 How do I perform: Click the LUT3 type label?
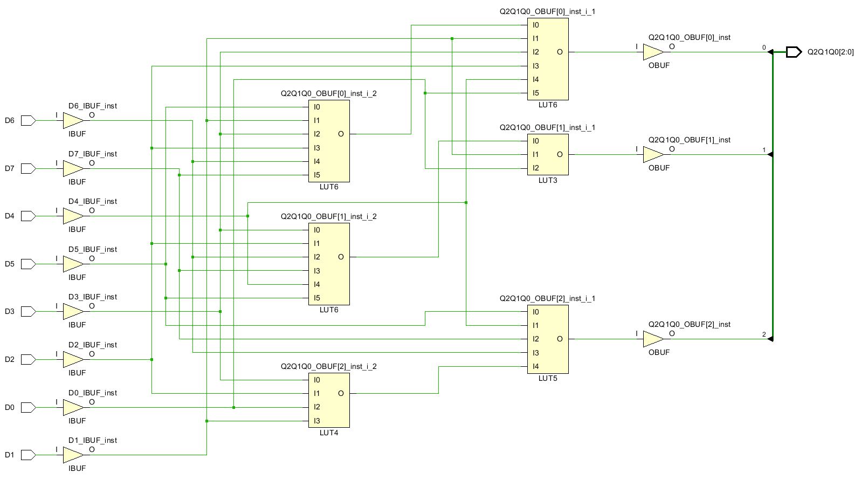[x=548, y=180]
